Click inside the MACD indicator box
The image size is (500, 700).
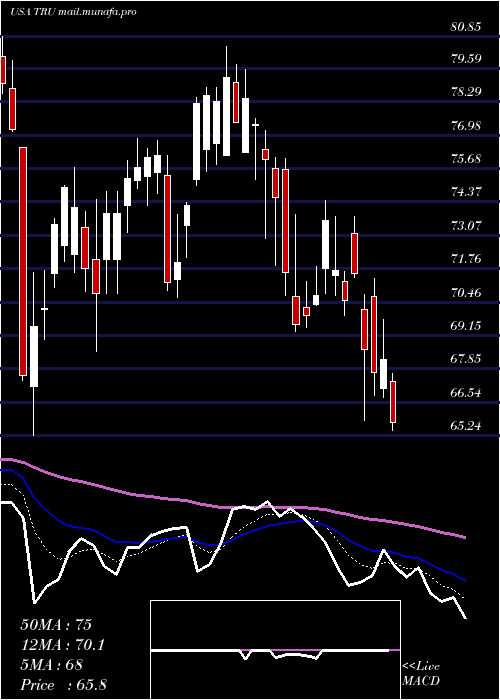tap(275, 650)
